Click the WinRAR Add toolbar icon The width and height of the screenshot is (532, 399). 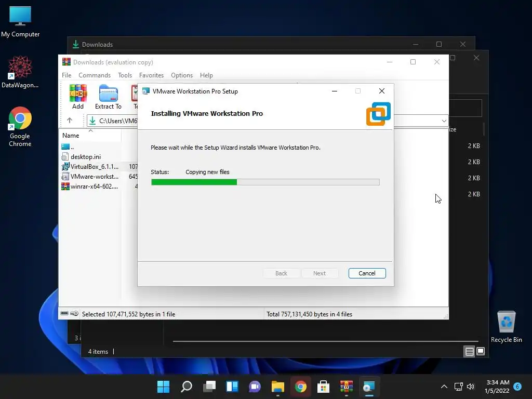(78, 97)
